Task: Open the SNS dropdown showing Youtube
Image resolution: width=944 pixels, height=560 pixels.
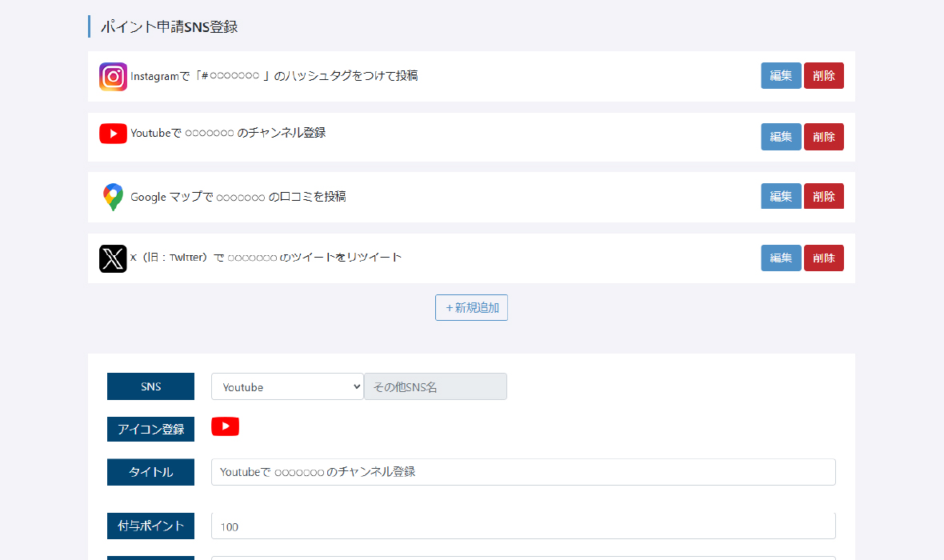Action: [x=287, y=386]
